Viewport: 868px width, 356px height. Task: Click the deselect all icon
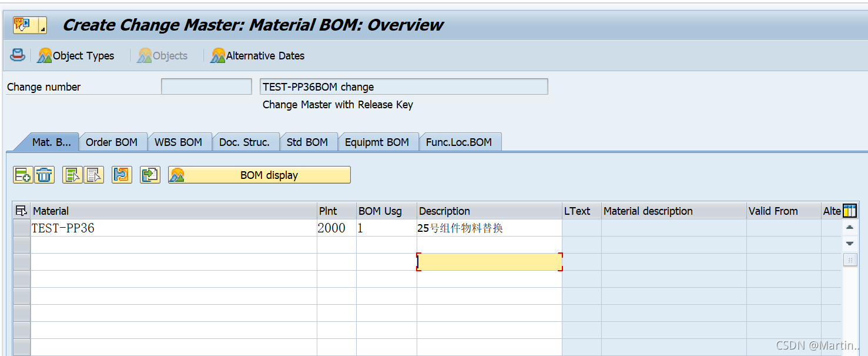93,175
